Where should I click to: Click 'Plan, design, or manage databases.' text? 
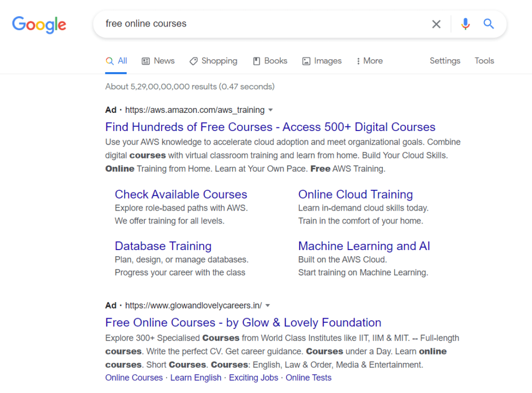coord(181,259)
